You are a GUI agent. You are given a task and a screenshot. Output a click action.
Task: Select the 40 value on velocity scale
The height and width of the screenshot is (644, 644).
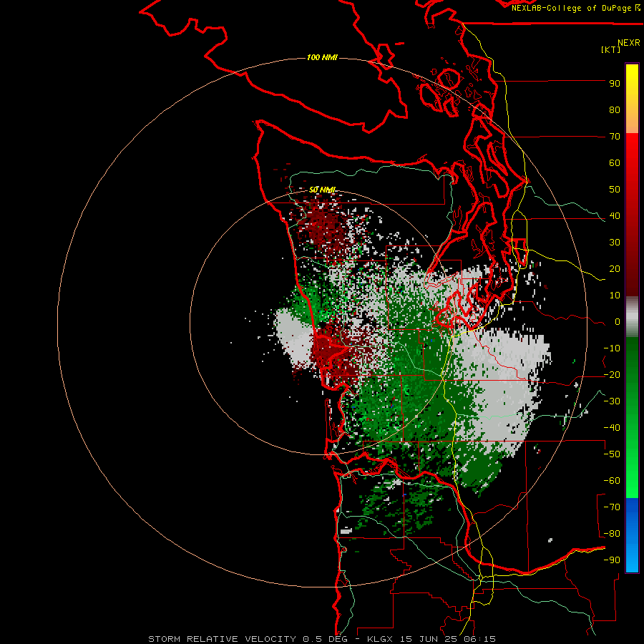pyautogui.click(x=615, y=216)
